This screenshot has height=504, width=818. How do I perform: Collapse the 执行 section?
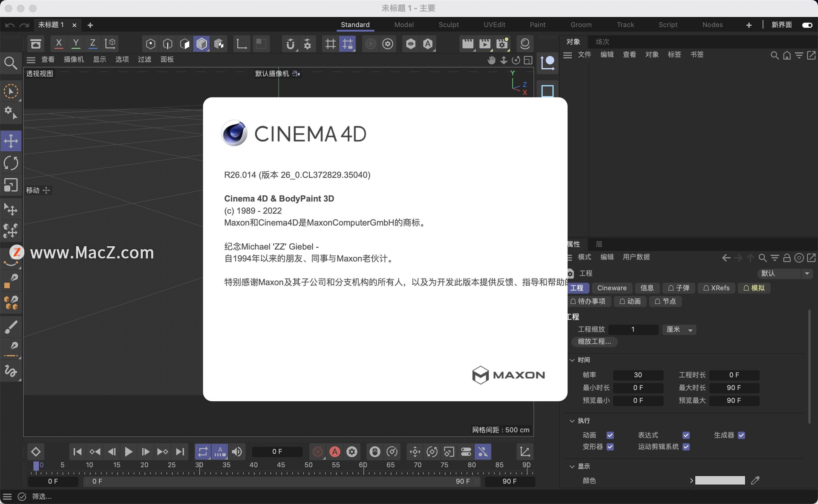(x=572, y=421)
